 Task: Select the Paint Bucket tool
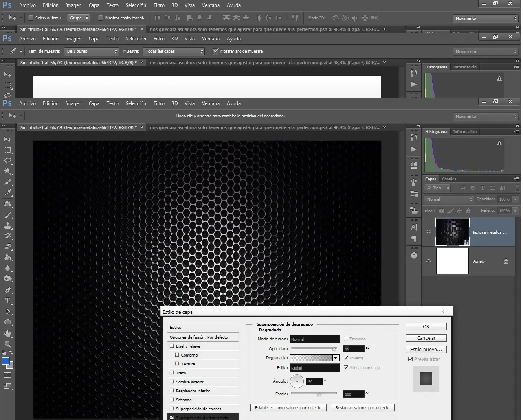pos(8,257)
